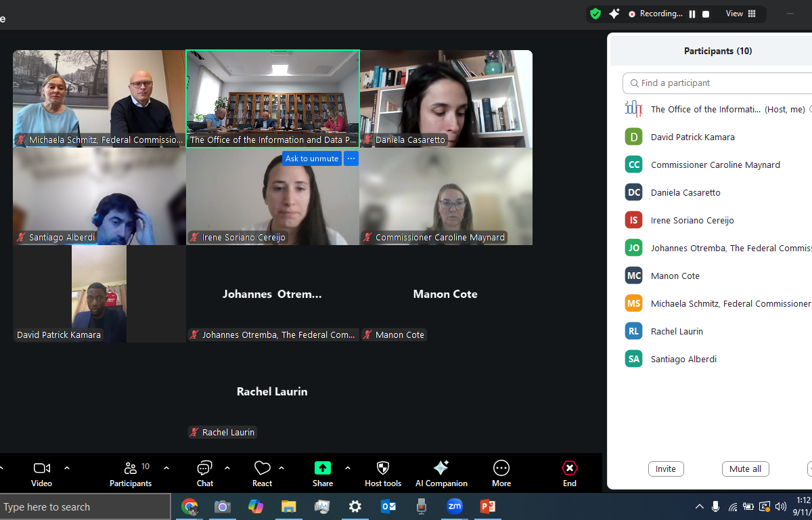Toggle the Video camera on or off
This screenshot has width=812, height=520.
tap(42, 469)
